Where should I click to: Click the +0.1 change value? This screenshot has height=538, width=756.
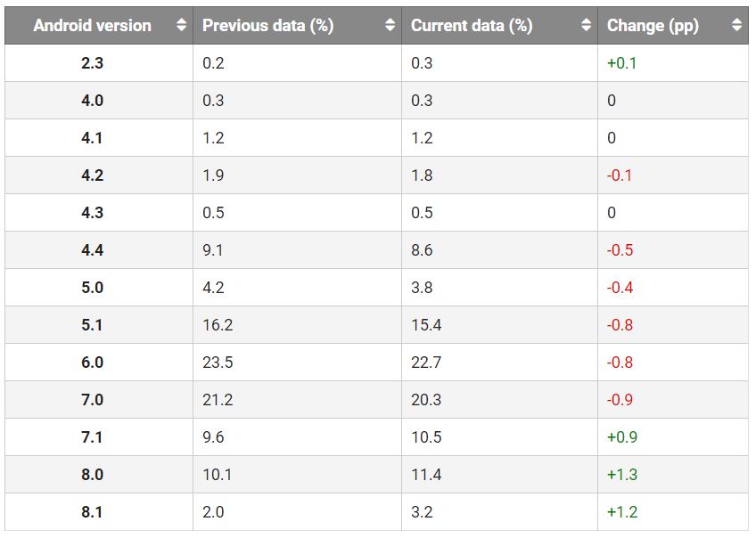(x=622, y=63)
